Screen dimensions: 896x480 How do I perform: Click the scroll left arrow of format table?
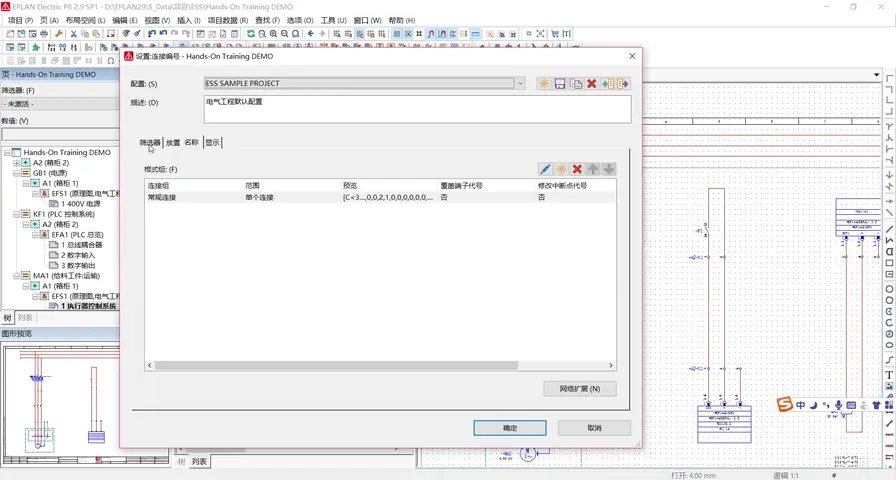(150, 365)
